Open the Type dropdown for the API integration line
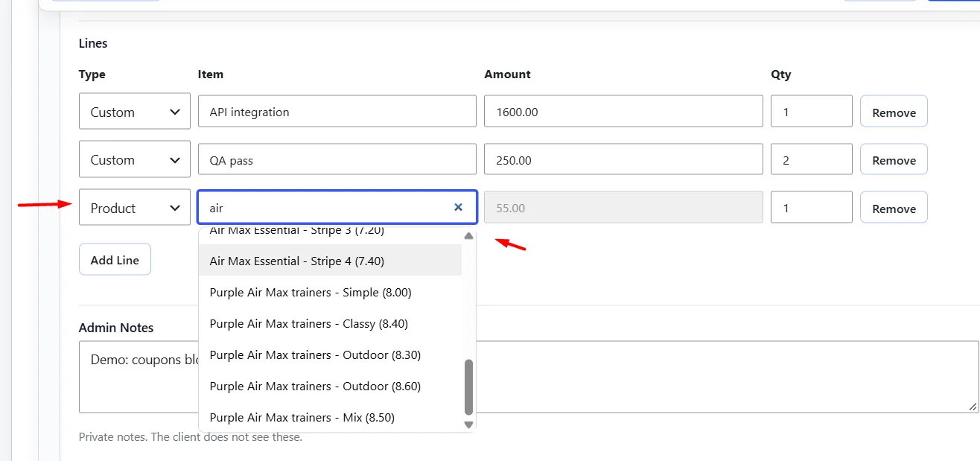980x461 pixels. [x=135, y=112]
